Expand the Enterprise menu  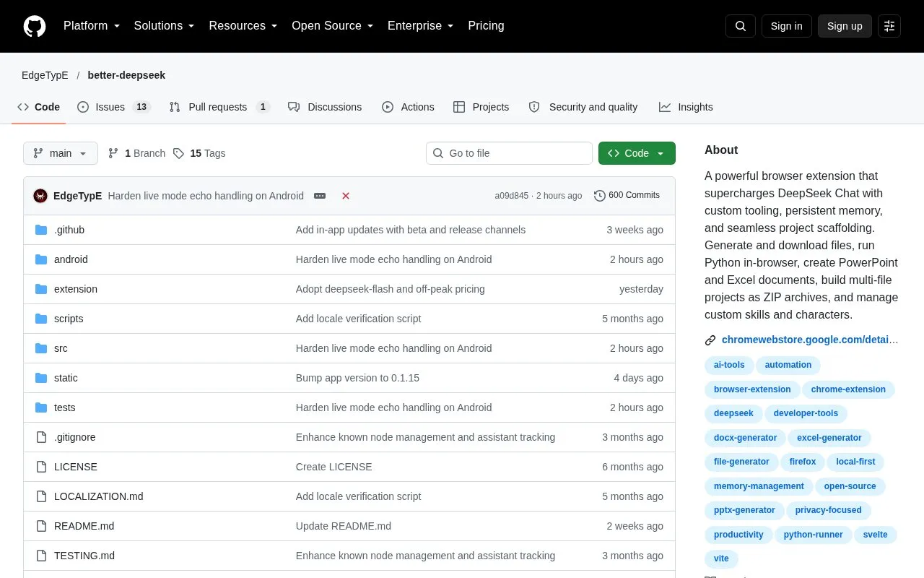click(x=421, y=26)
